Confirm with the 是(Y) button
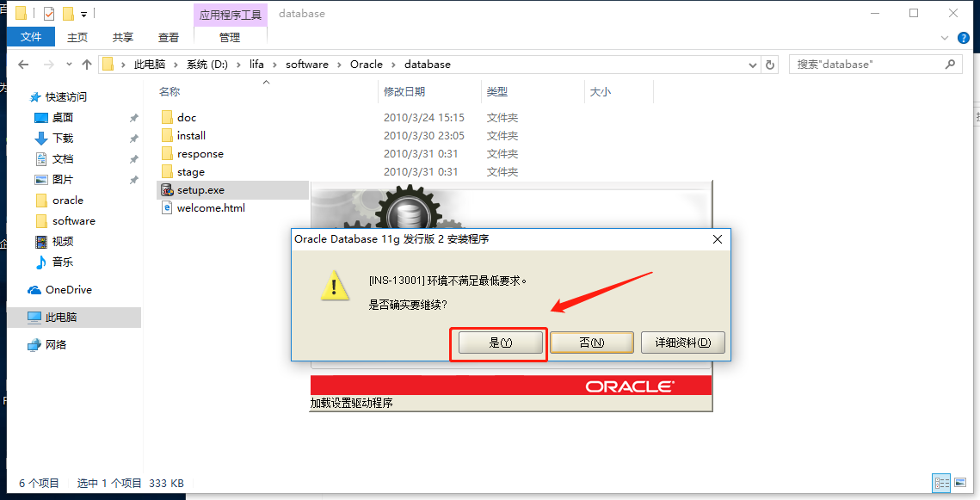 [x=501, y=343]
